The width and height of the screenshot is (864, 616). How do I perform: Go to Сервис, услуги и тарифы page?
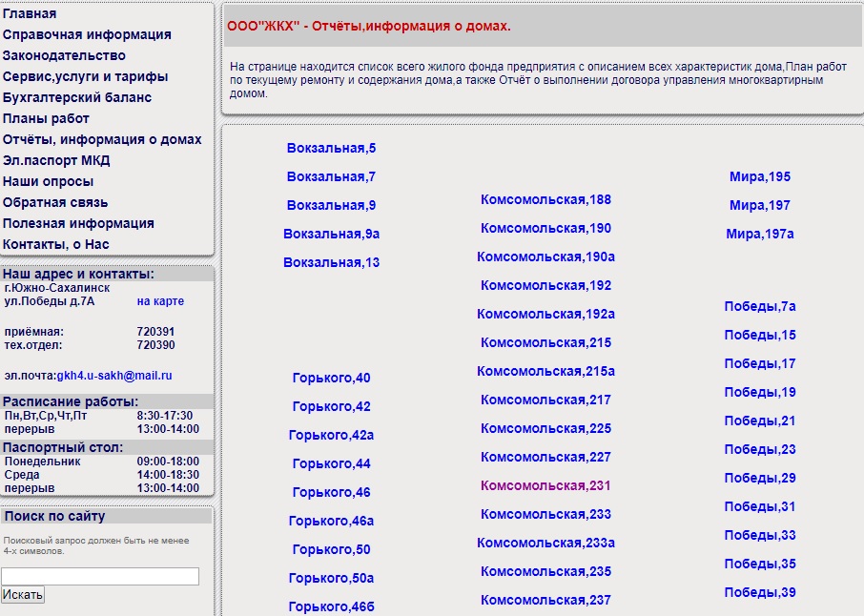(85, 77)
